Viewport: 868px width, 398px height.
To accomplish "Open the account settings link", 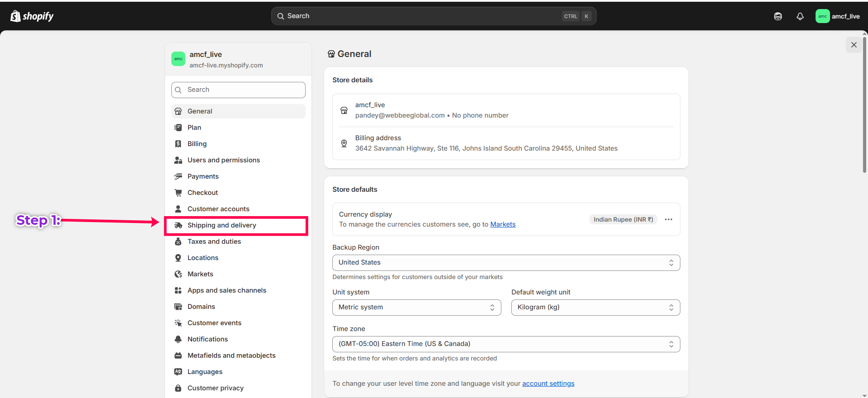I will pos(548,384).
